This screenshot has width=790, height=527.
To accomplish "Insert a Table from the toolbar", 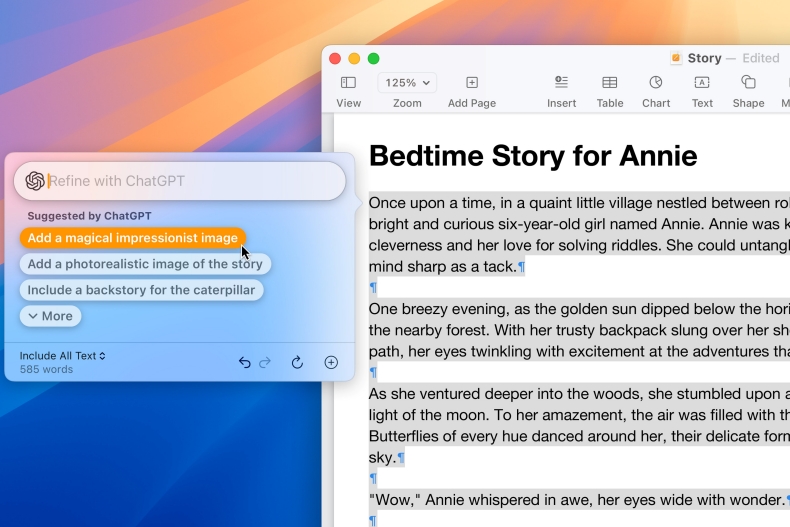I will [x=610, y=83].
